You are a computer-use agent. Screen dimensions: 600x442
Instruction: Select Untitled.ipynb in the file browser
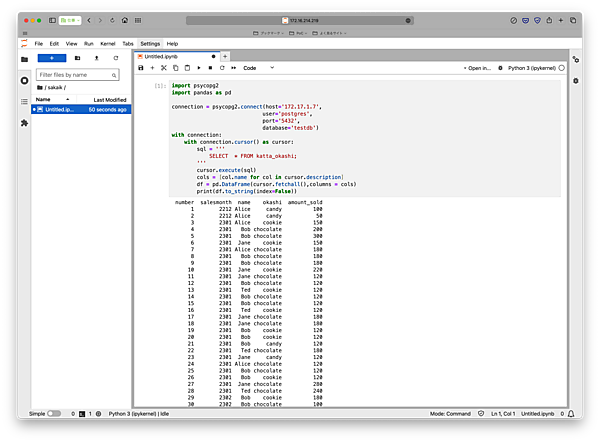(59, 109)
